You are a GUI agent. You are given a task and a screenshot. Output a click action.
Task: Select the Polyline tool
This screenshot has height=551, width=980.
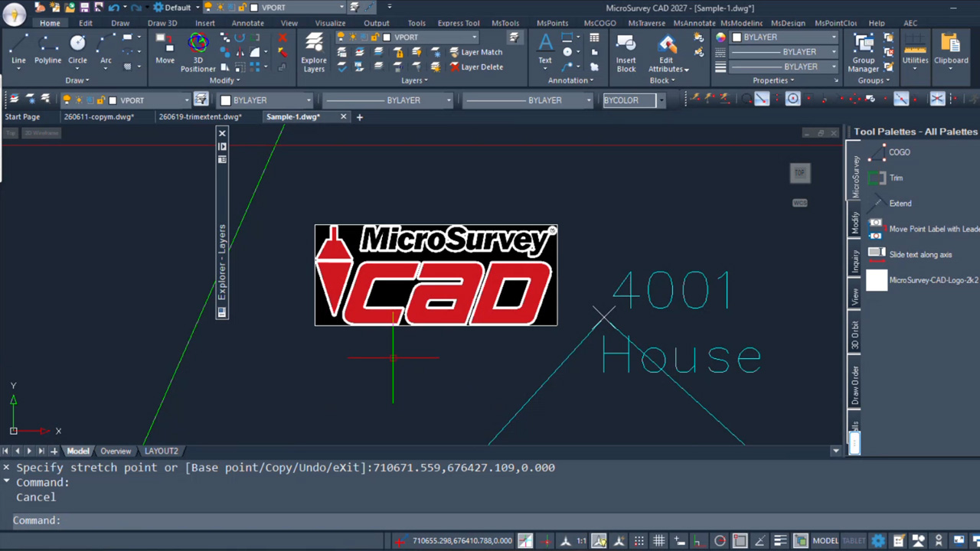tap(47, 51)
